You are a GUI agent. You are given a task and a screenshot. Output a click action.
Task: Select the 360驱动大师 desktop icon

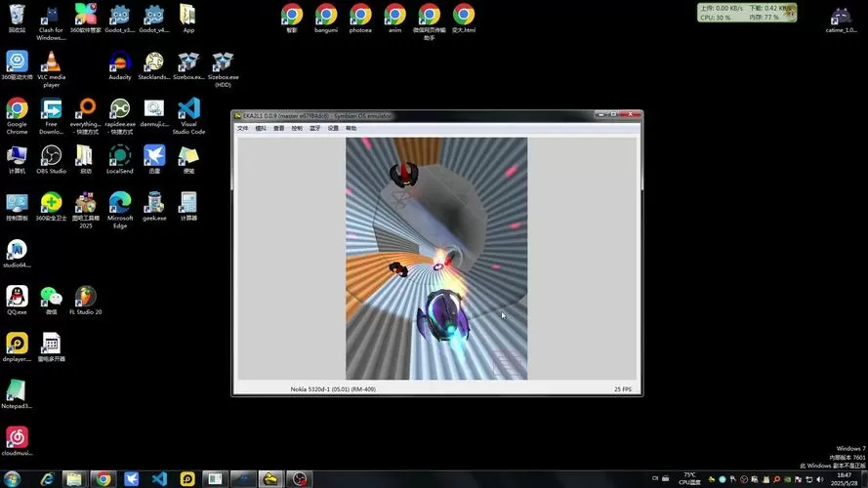[x=18, y=65]
